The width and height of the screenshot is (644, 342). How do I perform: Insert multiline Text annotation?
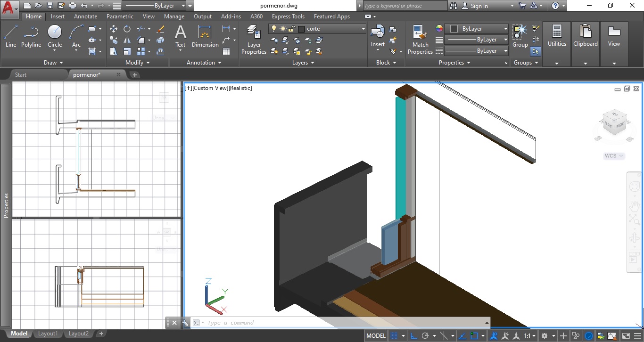click(x=181, y=37)
